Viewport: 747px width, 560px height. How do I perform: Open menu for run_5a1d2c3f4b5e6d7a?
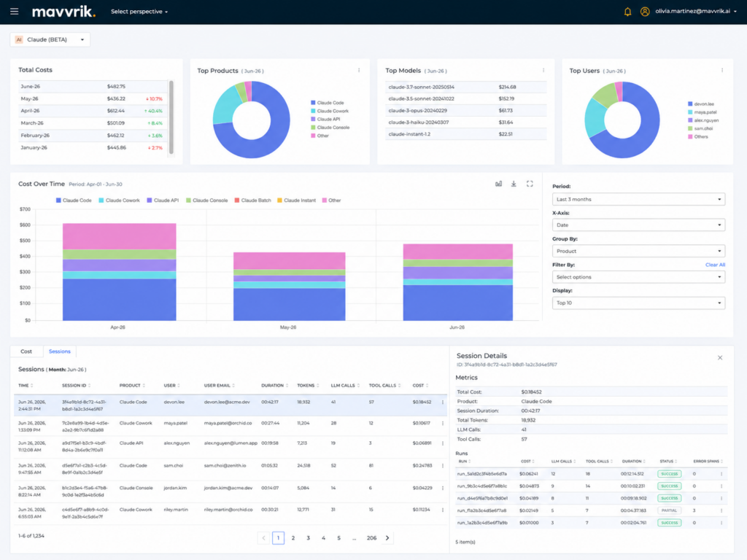[x=721, y=474]
